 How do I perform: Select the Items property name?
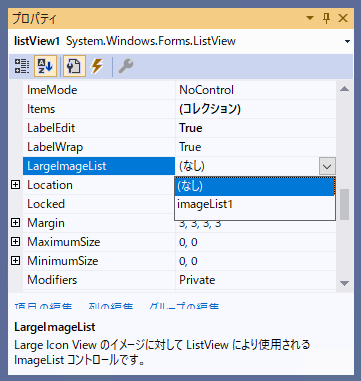41,109
